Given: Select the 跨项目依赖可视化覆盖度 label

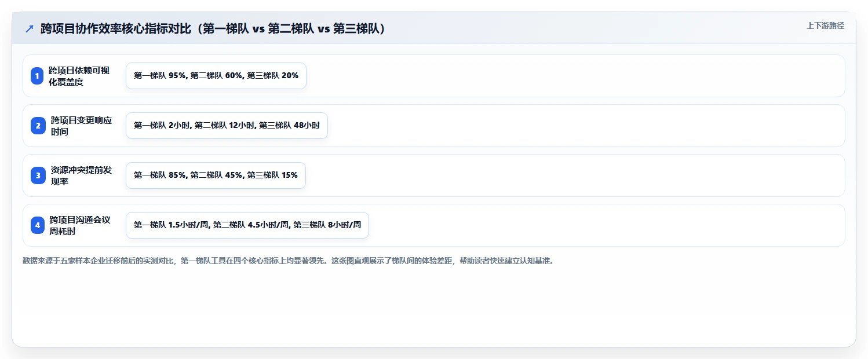Looking at the screenshot, I should click(x=79, y=76).
